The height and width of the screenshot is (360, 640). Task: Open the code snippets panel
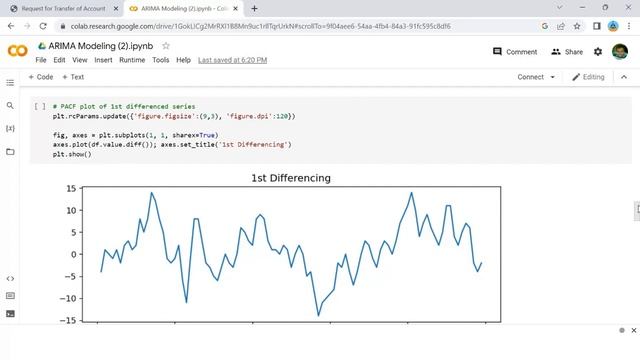coord(10,278)
